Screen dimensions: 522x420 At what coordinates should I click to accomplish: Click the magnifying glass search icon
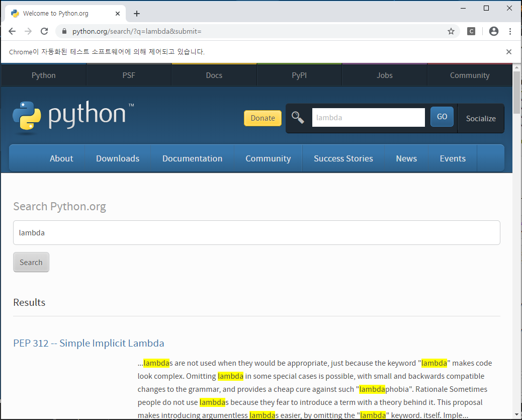(x=298, y=118)
